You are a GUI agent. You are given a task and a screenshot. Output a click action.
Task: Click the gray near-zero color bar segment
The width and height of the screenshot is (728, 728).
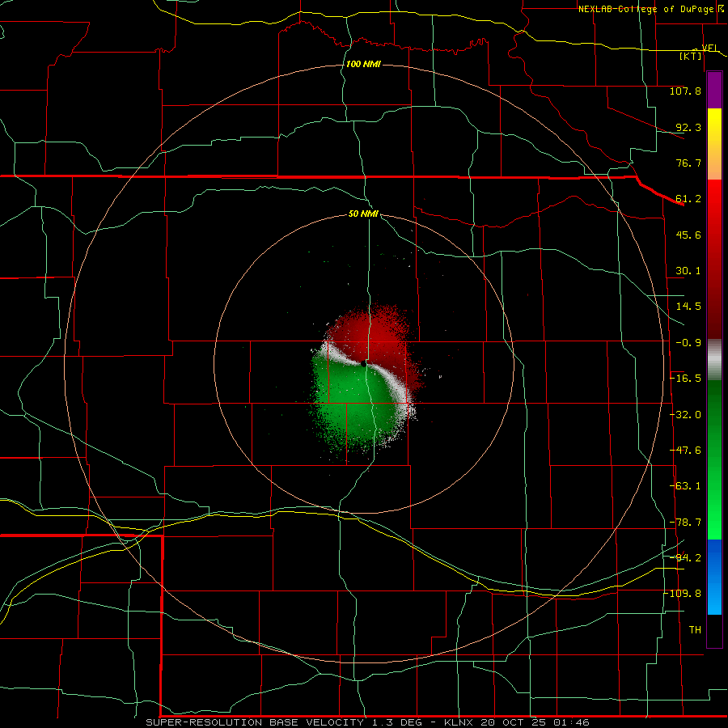[x=714, y=360]
